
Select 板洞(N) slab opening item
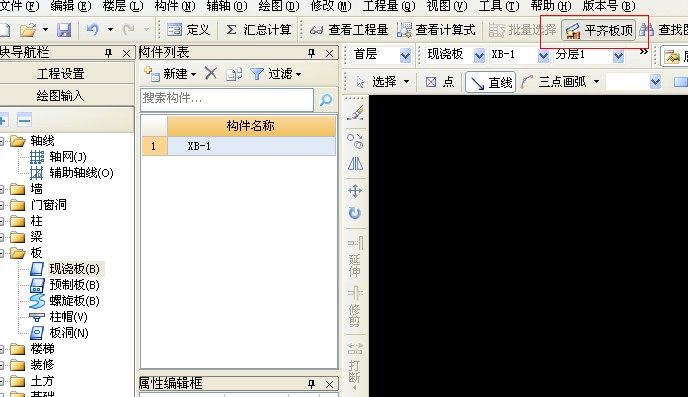point(59,333)
